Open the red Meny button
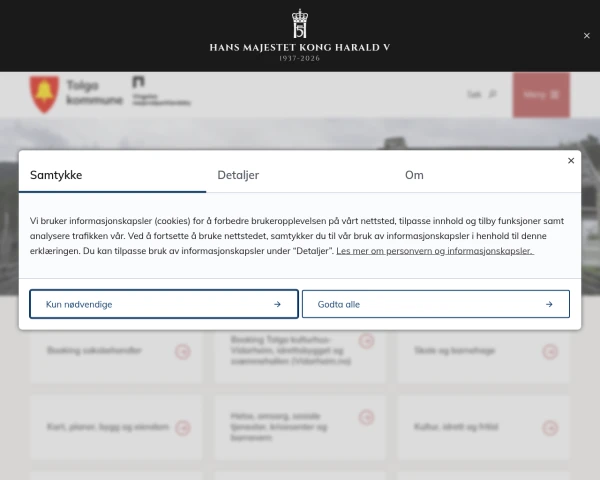The image size is (600, 480). tap(541, 95)
